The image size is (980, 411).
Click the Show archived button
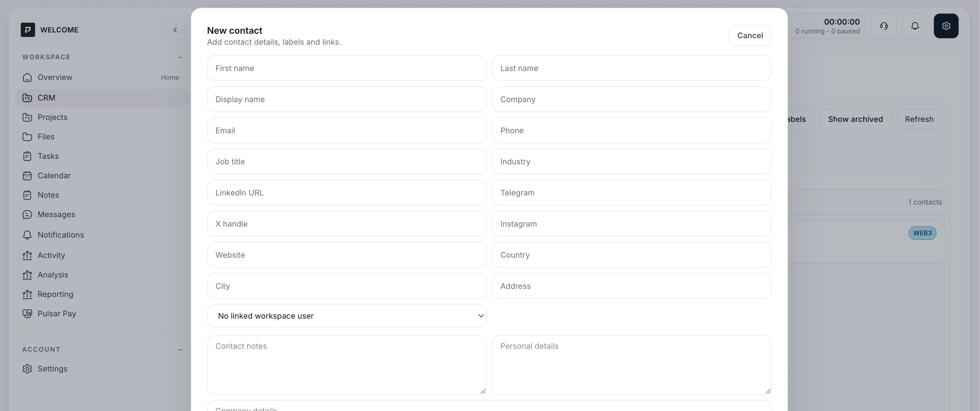coord(855,119)
